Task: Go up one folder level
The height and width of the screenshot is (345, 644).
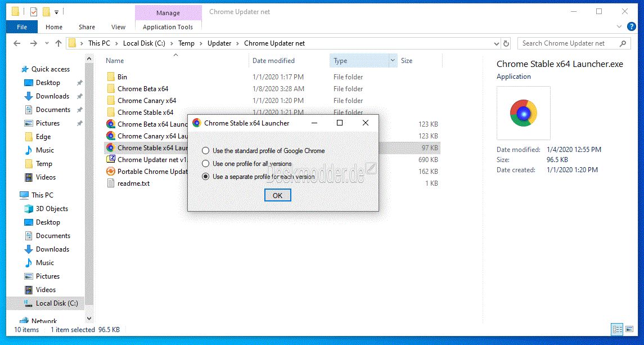Action: 58,43
